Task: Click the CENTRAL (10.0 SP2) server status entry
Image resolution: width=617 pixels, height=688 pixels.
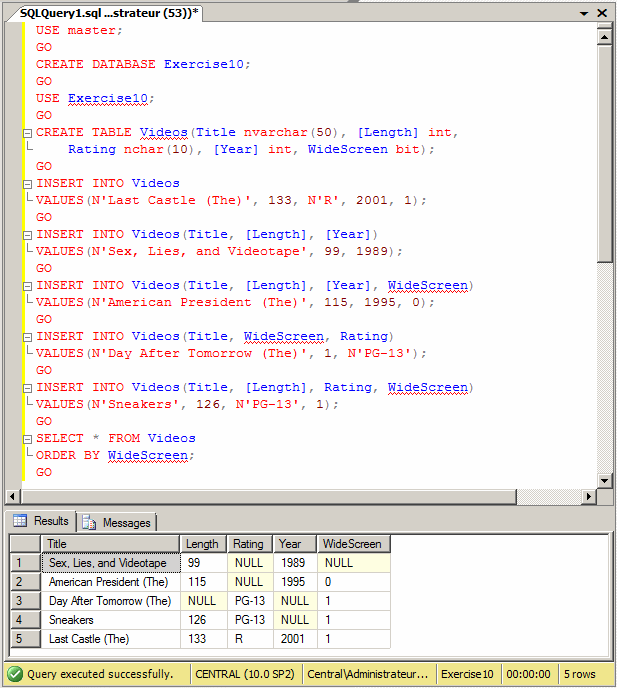Action: point(245,674)
